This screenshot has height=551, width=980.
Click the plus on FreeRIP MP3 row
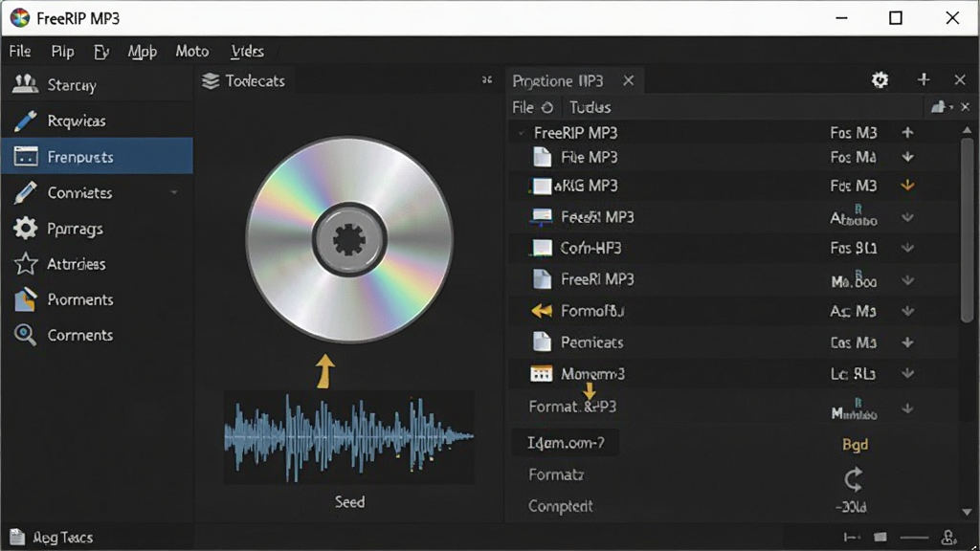[907, 132]
